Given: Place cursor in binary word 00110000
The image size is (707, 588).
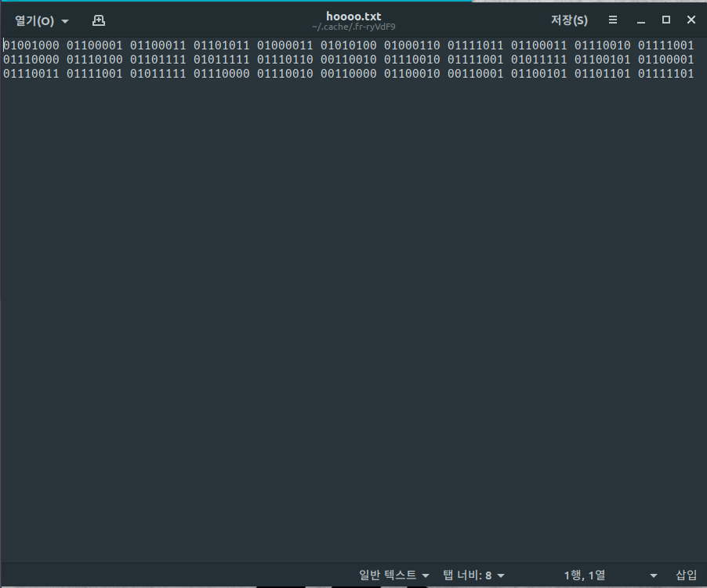Looking at the screenshot, I should [x=349, y=74].
